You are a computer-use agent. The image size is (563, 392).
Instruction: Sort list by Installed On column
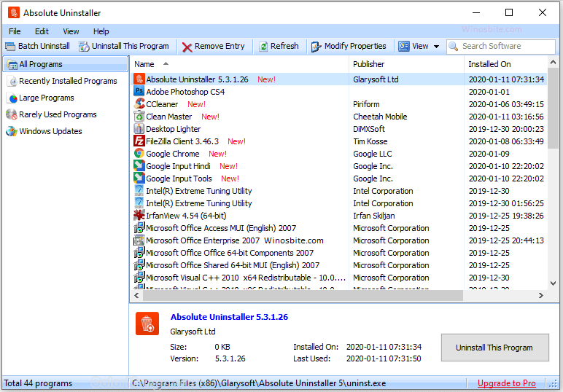[489, 64]
